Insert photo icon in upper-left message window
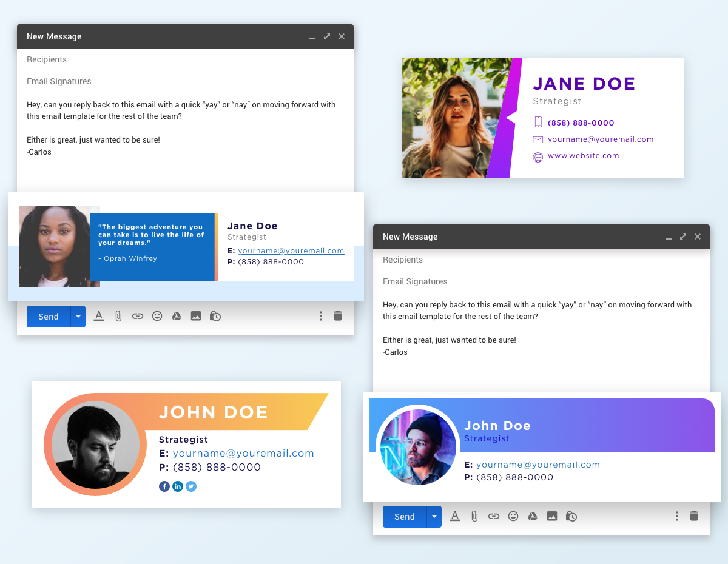 [196, 316]
